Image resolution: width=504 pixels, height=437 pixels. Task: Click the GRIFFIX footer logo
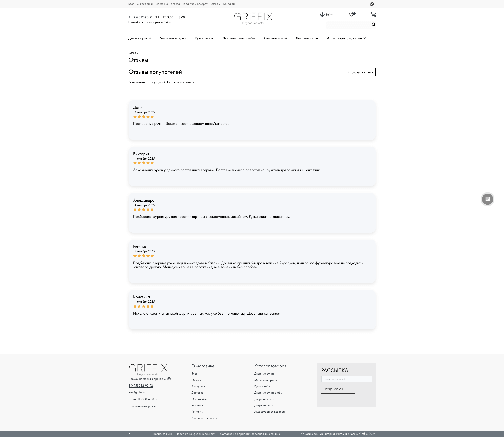148,370
